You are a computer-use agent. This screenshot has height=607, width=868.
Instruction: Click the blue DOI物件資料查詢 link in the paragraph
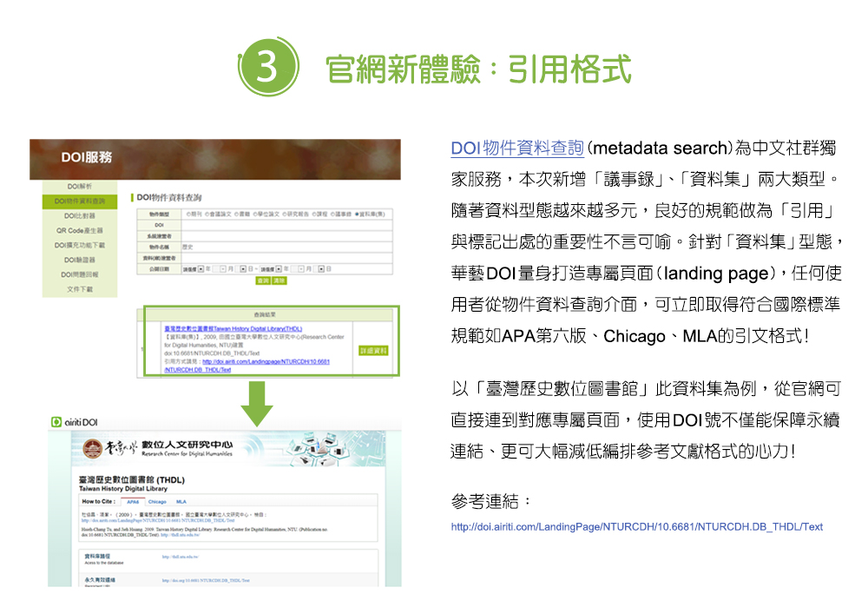click(x=517, y=148)
